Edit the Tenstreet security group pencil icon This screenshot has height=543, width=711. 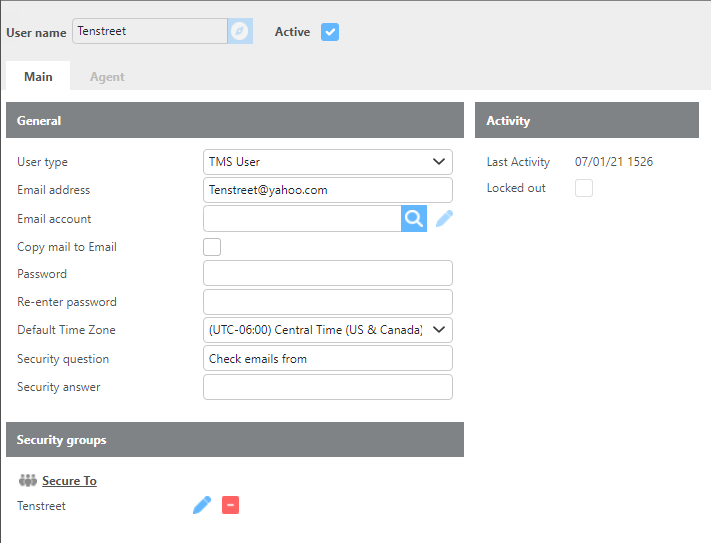pos(202,506)
